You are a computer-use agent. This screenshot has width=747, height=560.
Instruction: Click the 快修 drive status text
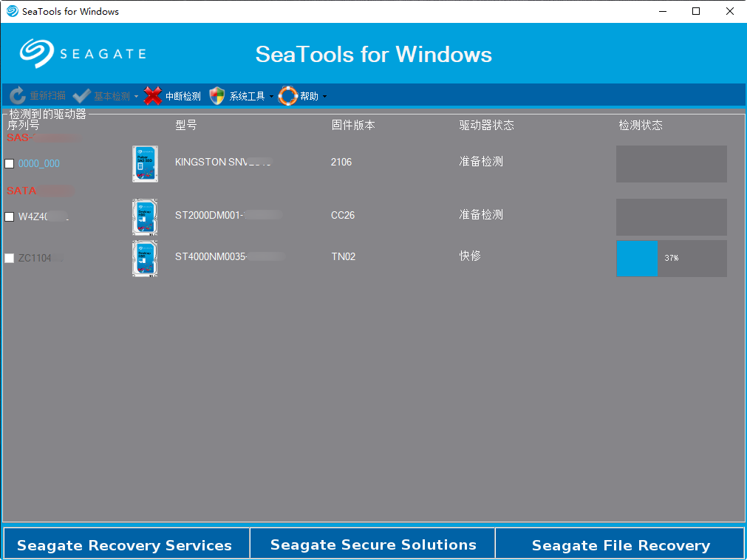[470, 256]
